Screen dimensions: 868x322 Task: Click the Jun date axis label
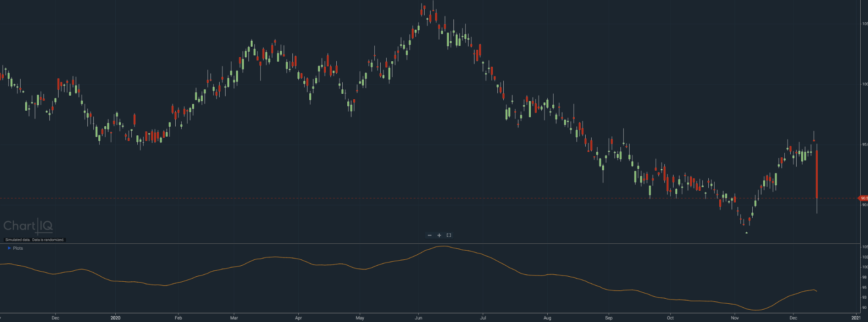418,317
